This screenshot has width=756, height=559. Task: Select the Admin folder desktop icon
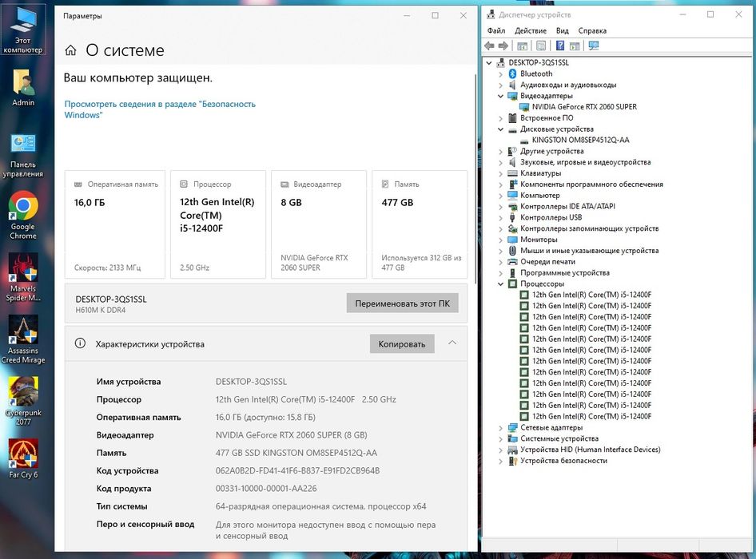(x=22, y=87)
